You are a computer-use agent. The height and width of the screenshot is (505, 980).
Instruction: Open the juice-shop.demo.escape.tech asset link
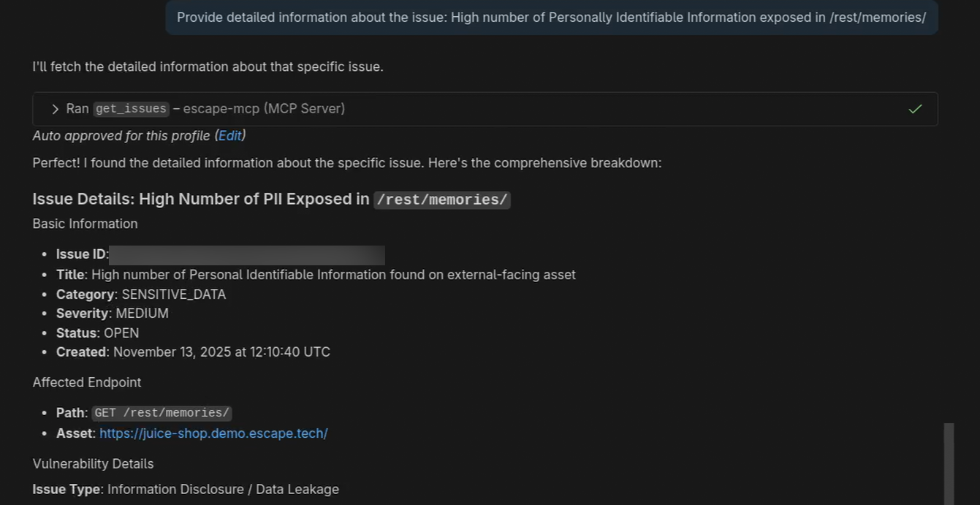[x=213, y=433]
